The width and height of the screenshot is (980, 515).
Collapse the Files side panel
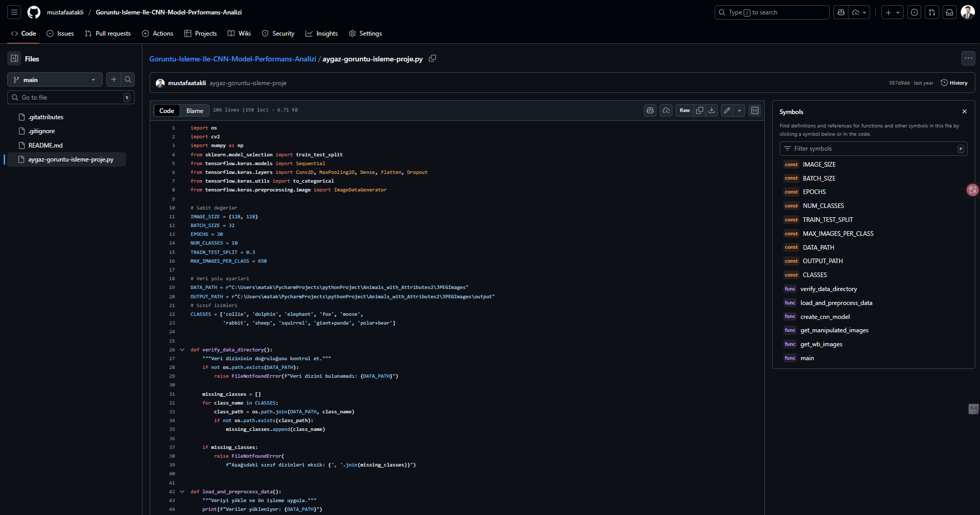click(14, 59)
